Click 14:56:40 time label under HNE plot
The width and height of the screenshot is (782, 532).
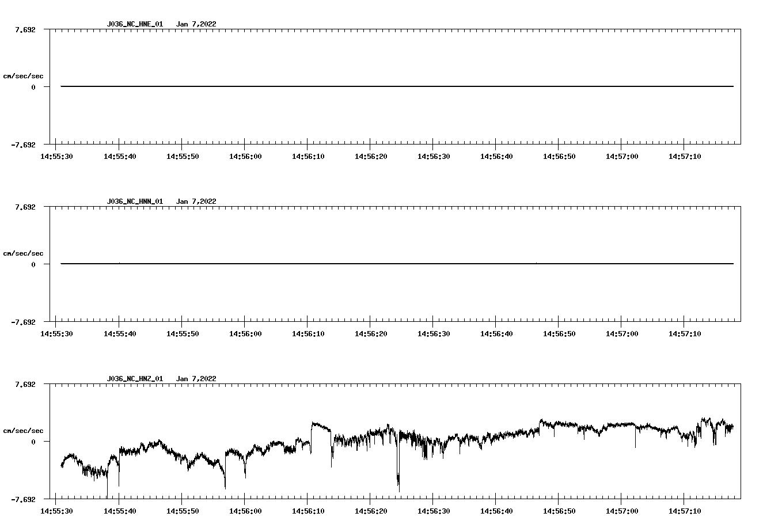click(496, 157)
